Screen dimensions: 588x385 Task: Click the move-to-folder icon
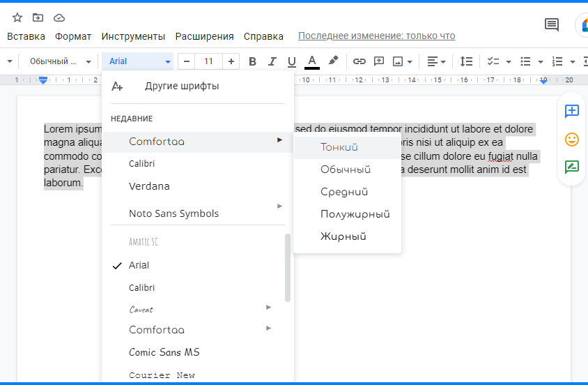(38, 17)
